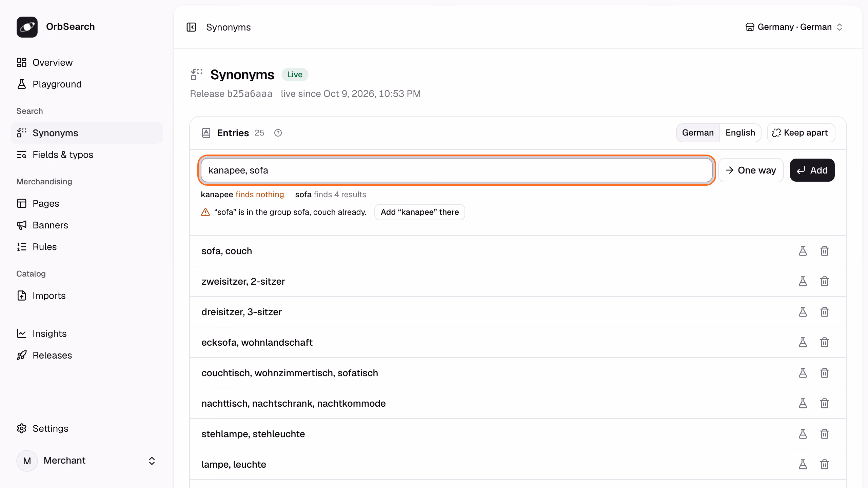Expand the Merchant account switcher
The width and height of the screenshot is (868, 488).
[87, 461]
